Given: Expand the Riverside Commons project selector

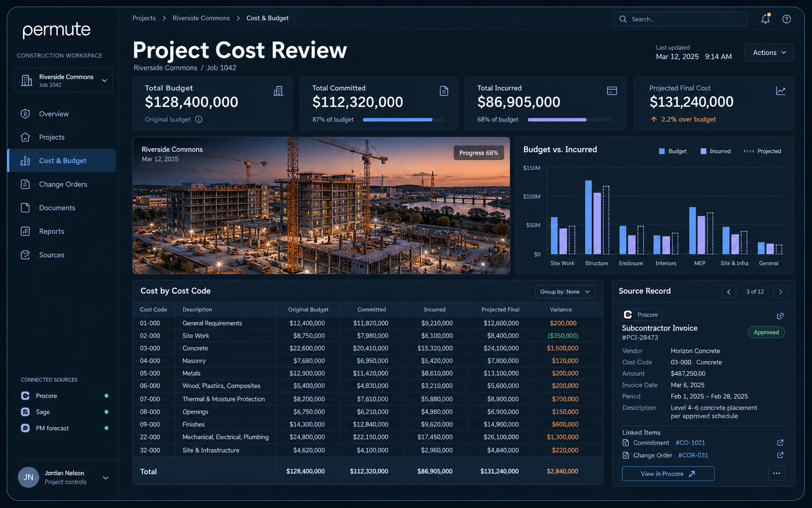Looking at the screenshot, I should tap(63, 80).
